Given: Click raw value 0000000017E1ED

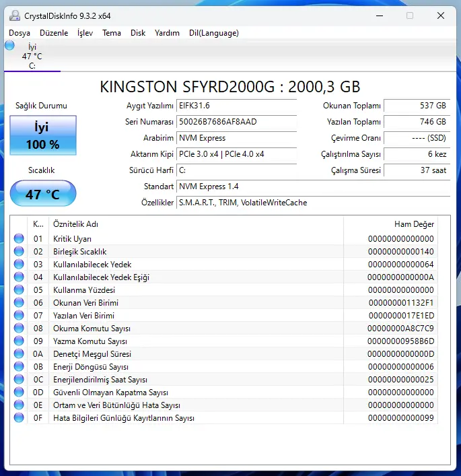Looking at the screenshot, I should pyautogui.click(x=401, y=316).
